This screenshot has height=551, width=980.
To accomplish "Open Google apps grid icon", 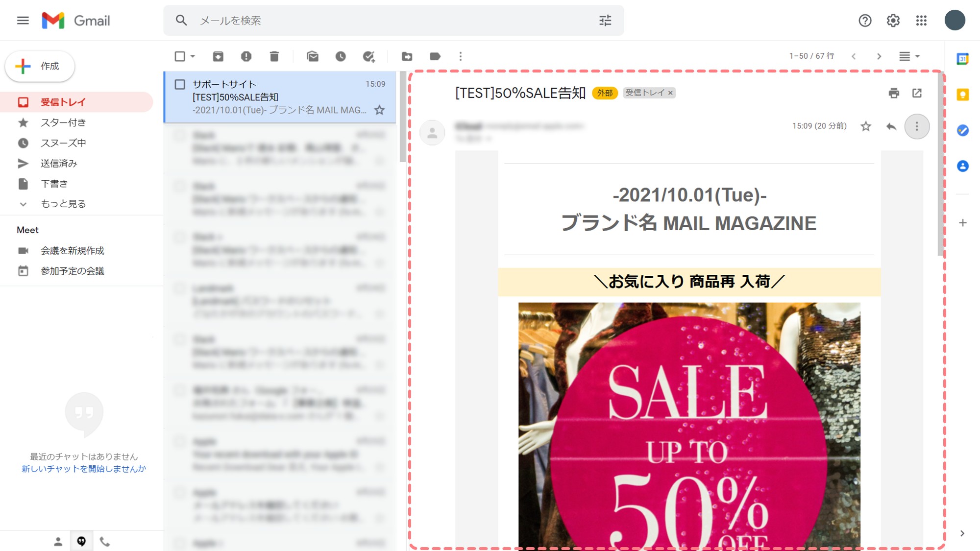I will tap(921, 21).
